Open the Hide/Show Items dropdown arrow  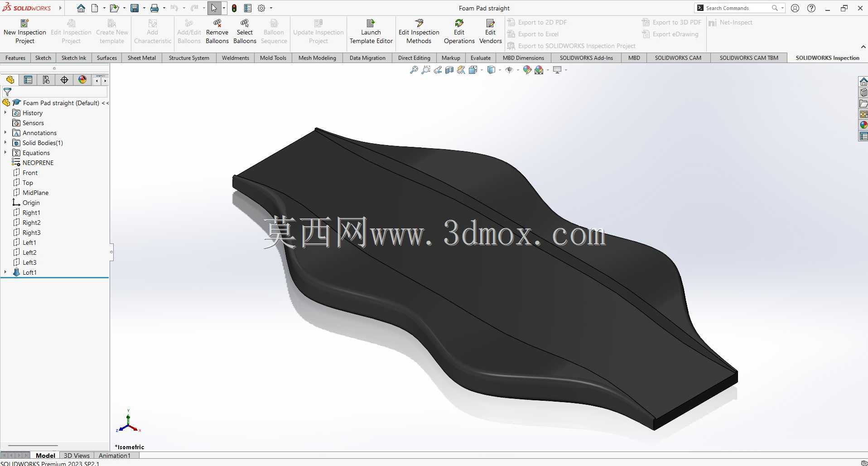point(518,70)
